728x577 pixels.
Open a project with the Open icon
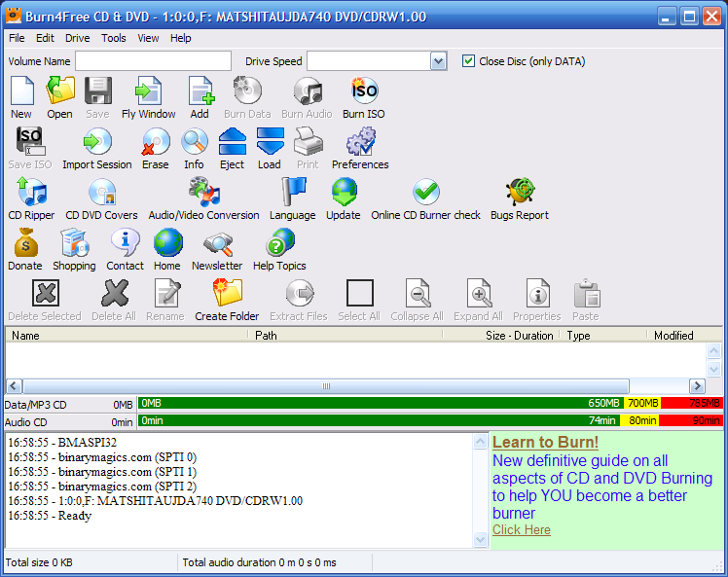tap(60, 91)
